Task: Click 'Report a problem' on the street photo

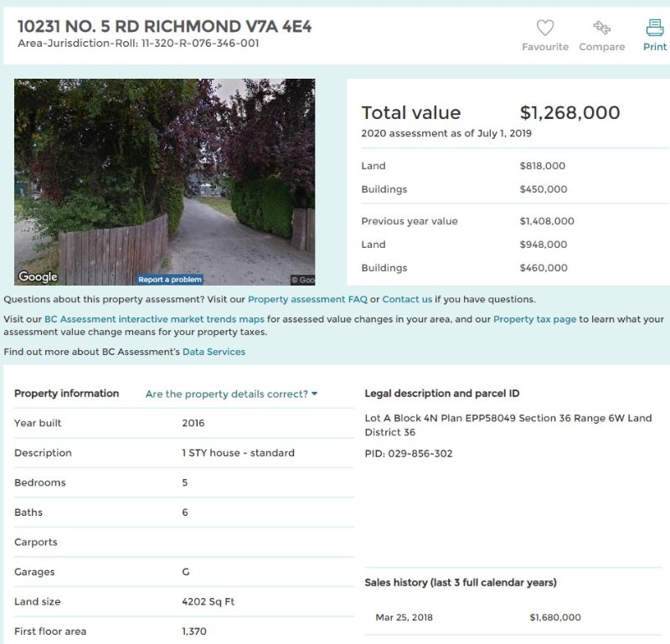Action: [170, 280]
